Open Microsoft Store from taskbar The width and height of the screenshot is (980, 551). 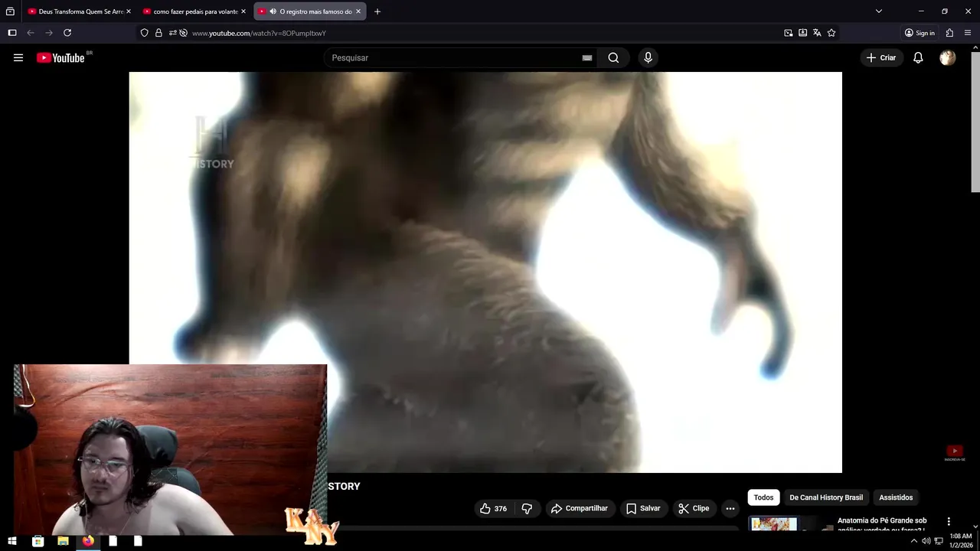(38, 541)
